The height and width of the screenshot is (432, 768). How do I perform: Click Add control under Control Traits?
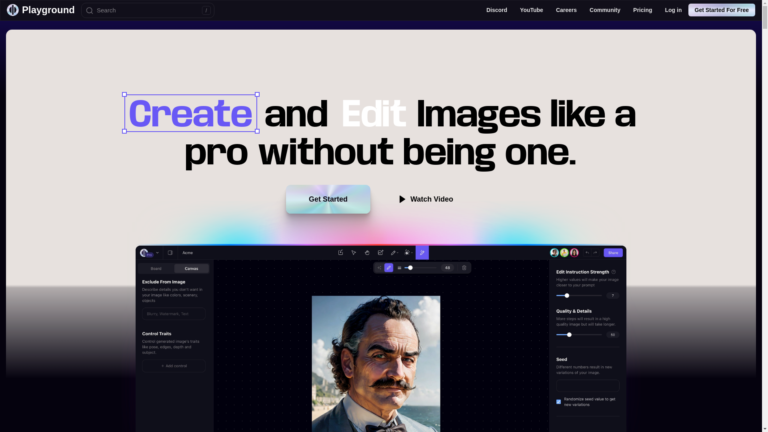(173, 366)
